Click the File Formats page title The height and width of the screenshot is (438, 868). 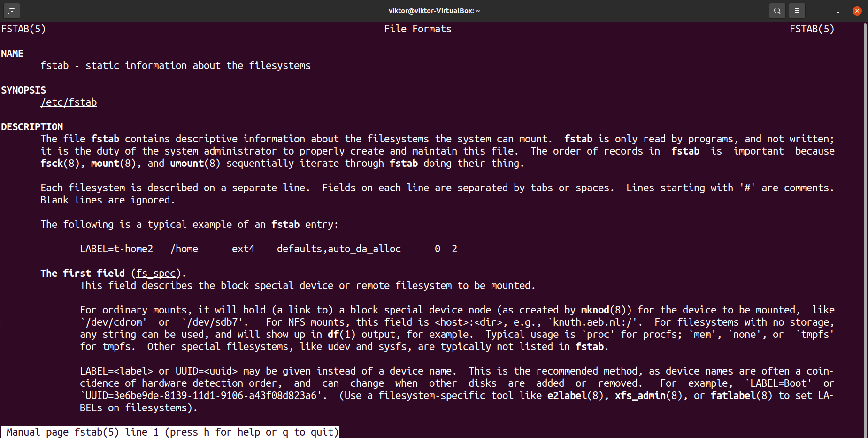417,29
